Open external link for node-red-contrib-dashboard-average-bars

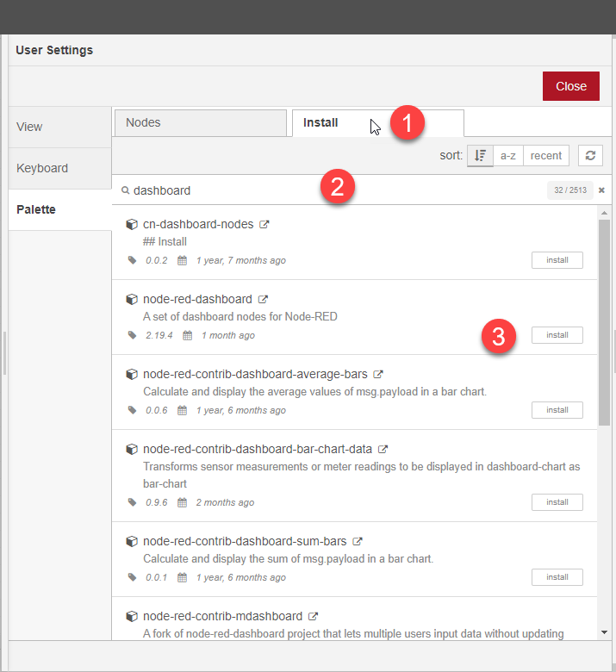tap(377, 374)
